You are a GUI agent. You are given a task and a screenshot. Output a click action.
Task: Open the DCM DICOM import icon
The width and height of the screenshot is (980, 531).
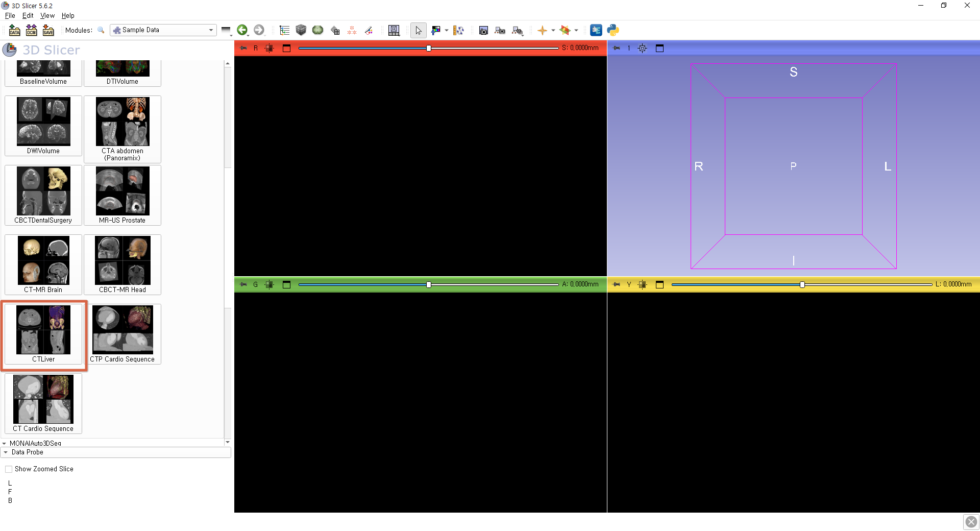[x=31, y=30]
